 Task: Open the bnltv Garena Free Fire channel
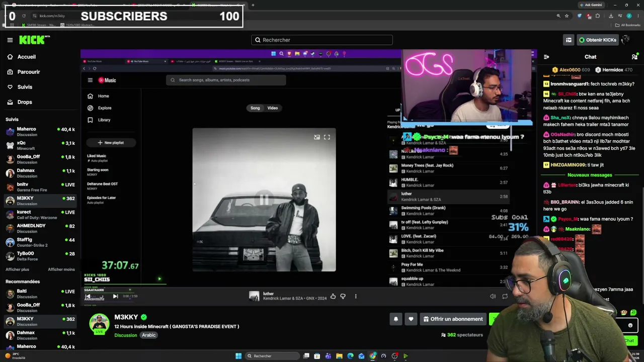point(40,187)
